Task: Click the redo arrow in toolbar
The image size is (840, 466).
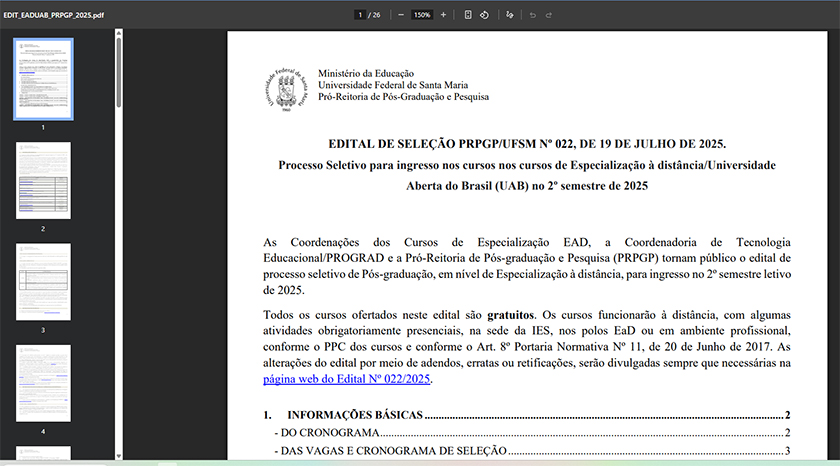Action: coord(549,15)
